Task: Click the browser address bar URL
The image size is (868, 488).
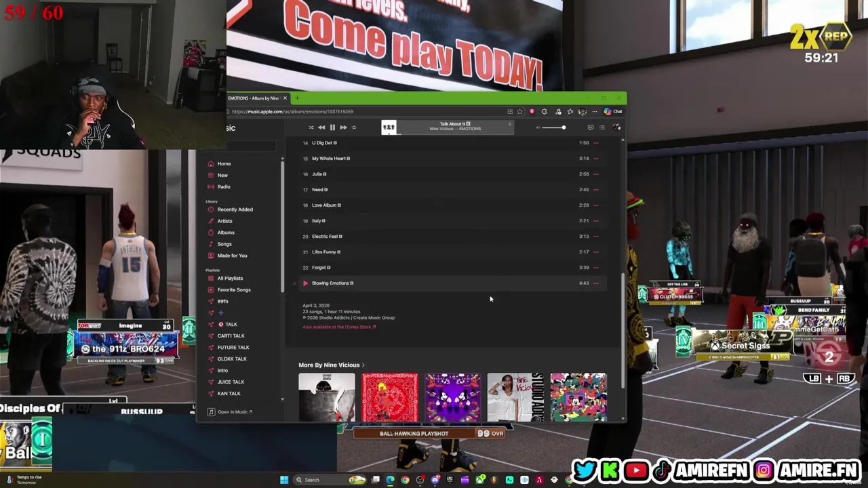Action: (x=292, y=111)
